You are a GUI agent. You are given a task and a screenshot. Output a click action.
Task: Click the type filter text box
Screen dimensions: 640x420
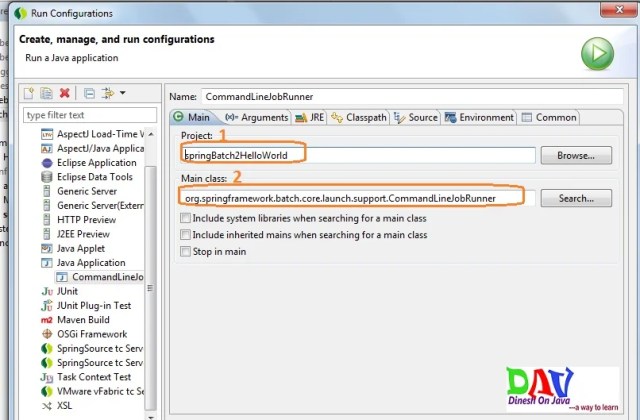[90, 115]
